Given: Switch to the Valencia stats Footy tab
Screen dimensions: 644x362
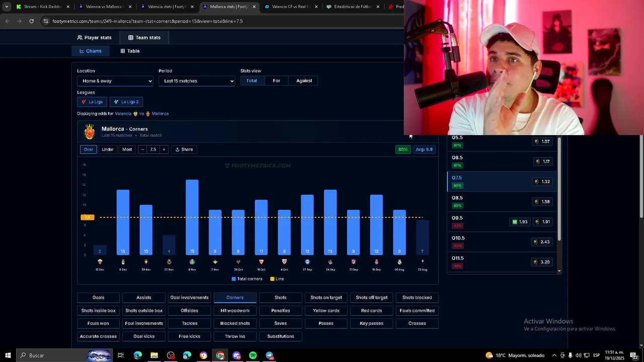Looking at the screenshot, I should (166, 7).
